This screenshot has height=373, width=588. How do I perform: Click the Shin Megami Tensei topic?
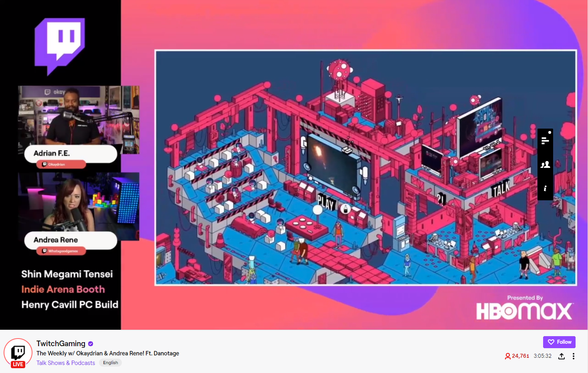[67, 274]
